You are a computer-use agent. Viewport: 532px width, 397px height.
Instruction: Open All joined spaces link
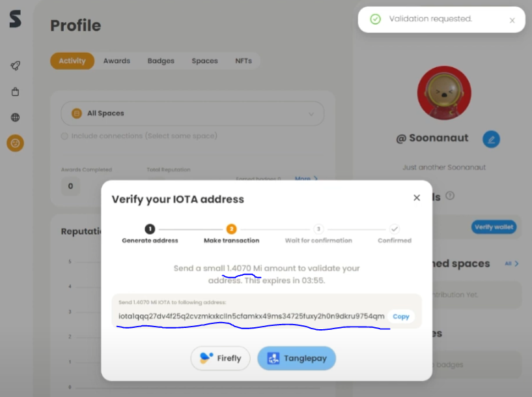click(x=511, y=264)
